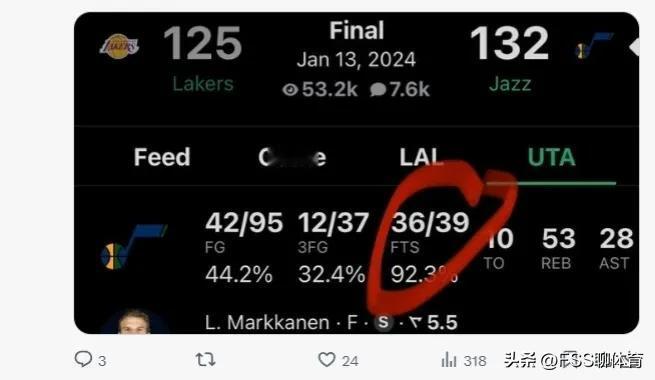Click the comment bubble icon 7.6k
Image resolution: width=655 pixels, height=380 pixels.
[x=378, y=89]
